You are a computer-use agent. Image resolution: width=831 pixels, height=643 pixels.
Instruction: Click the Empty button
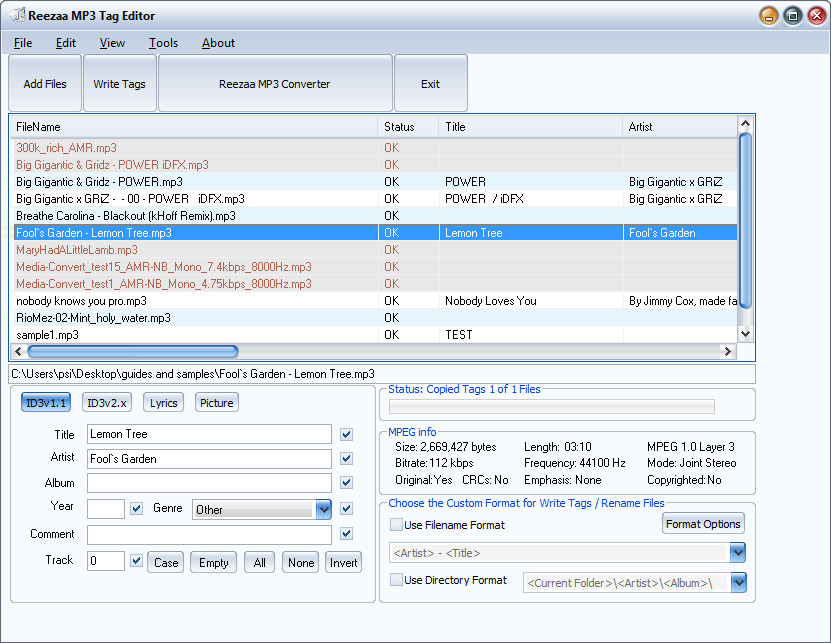tap(214, 562)
